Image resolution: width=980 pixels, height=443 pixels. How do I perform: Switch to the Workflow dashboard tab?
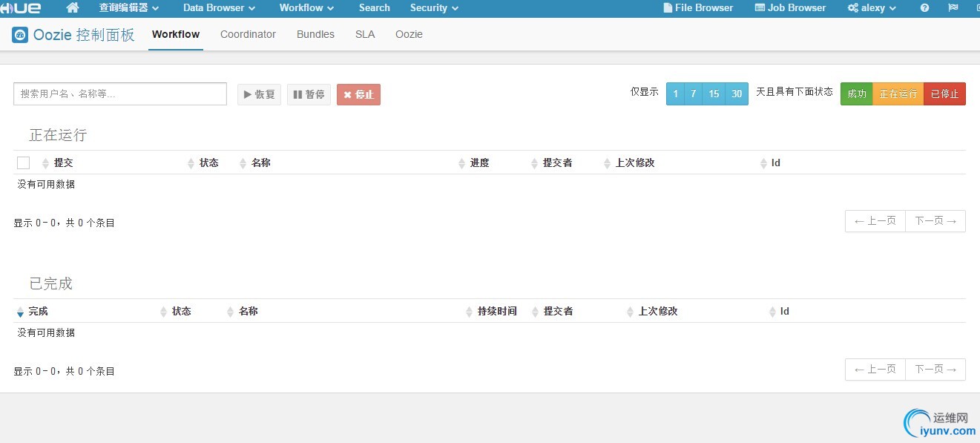pos(176,35)
